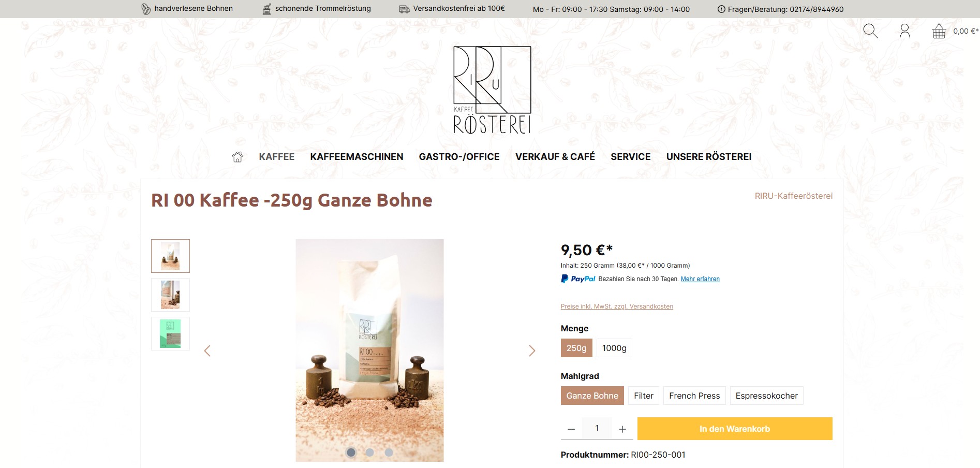The height and width of the screenshot is (468, 980).
Task: Click the RIRU Rösterei logo
Action: (x=492, y=90)
